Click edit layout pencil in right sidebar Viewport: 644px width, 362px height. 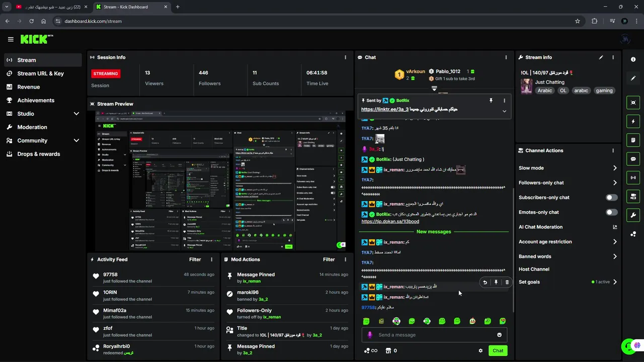[x=633, y=78]
